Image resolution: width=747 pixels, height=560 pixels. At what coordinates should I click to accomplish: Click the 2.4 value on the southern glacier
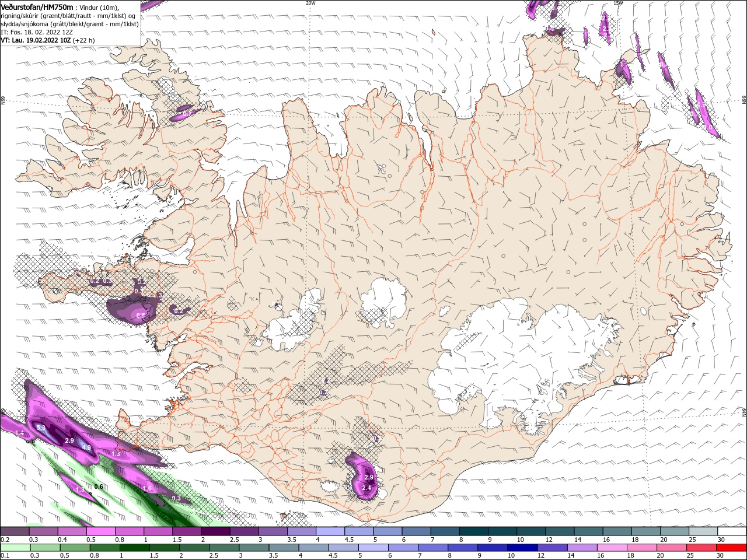click(367, 488)
